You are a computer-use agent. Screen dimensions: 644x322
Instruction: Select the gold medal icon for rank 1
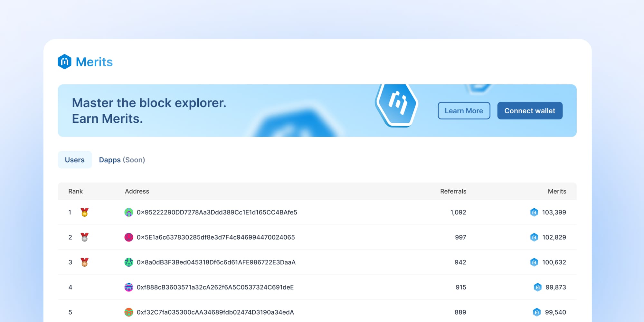84,212
